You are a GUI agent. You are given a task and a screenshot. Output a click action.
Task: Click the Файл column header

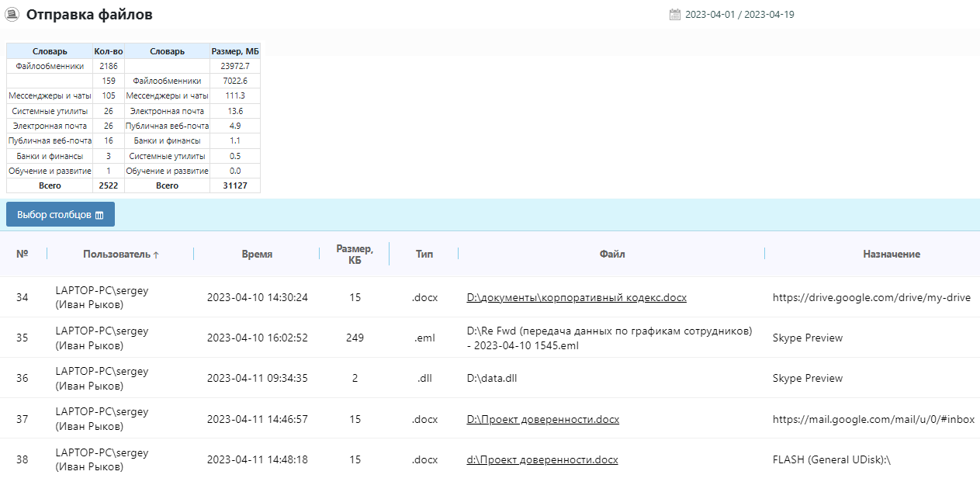tap(611, 254)
